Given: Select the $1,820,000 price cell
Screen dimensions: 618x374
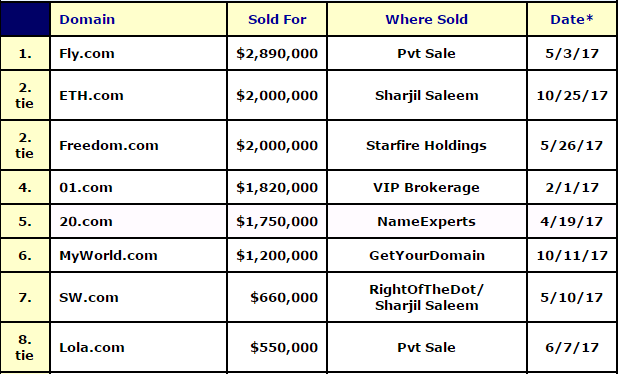Looking at the screenshot, I should click(277, 187).
